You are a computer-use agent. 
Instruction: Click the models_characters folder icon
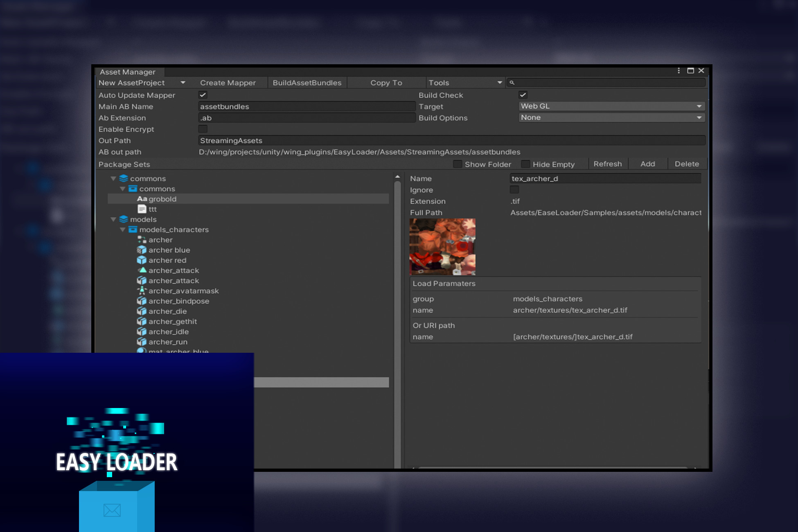(133, 230)
